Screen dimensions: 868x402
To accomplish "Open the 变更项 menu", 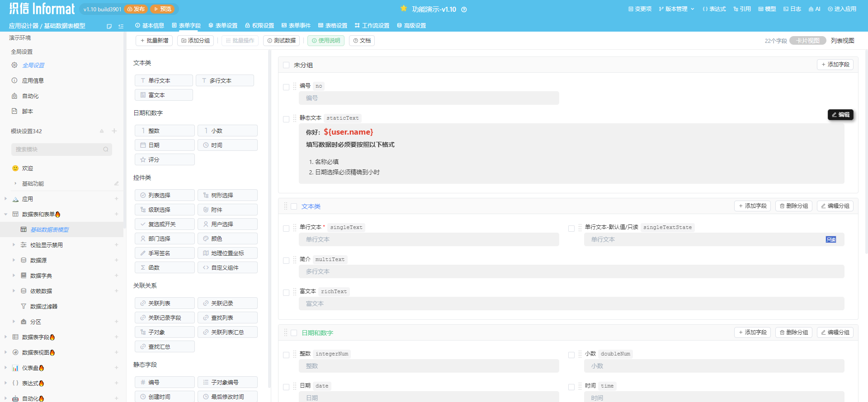I will (x=640, y=9).
